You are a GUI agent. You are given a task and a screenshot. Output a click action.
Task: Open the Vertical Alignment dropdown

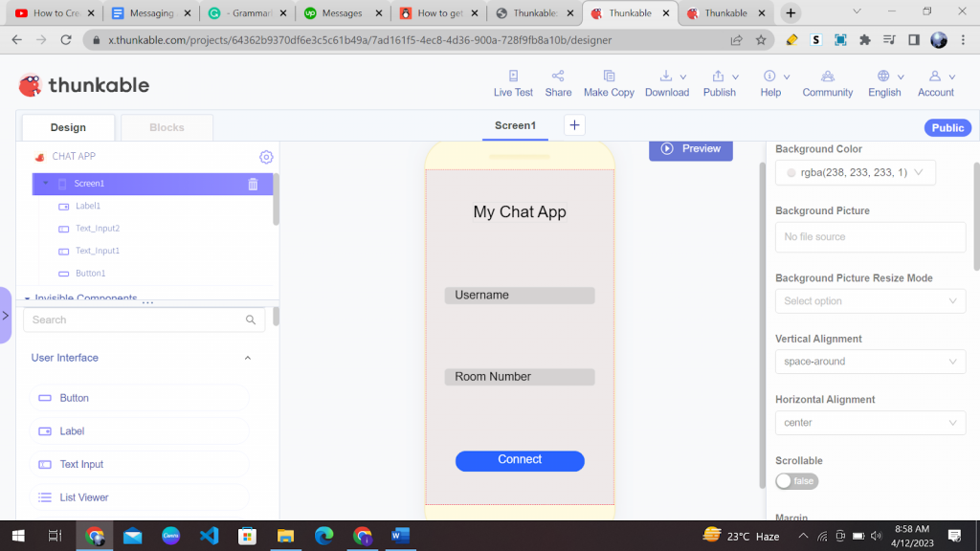[x=870, y=362]
